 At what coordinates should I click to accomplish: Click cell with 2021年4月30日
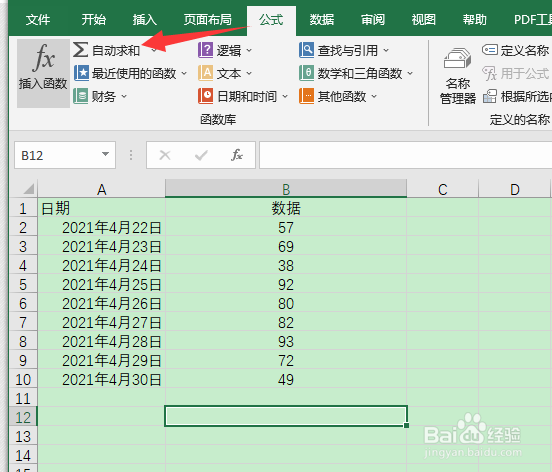coord(101,379)
